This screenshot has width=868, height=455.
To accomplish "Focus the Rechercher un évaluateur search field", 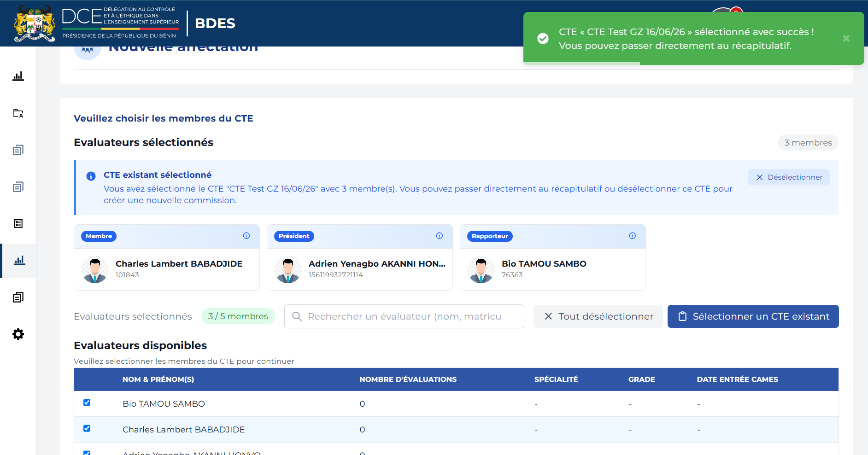I will point(404,316).
